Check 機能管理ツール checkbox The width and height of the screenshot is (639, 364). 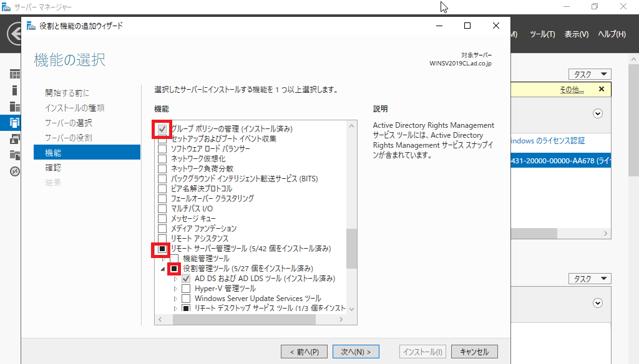click(x=175, y=259)
